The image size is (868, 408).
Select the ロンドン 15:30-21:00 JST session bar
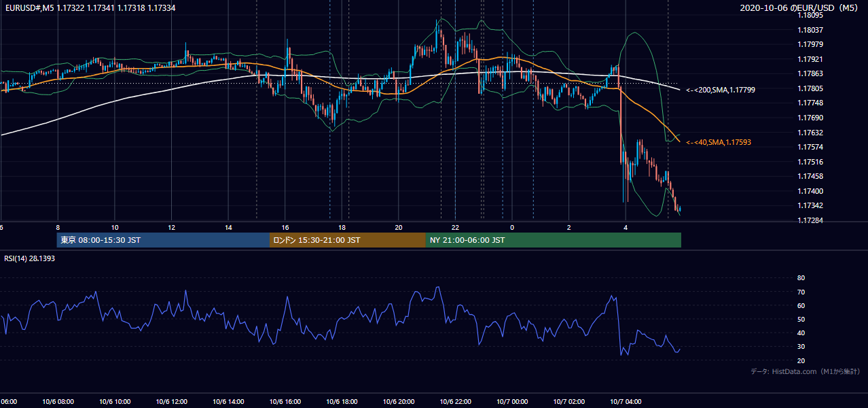pyautogui.click(x=348, y=240)
